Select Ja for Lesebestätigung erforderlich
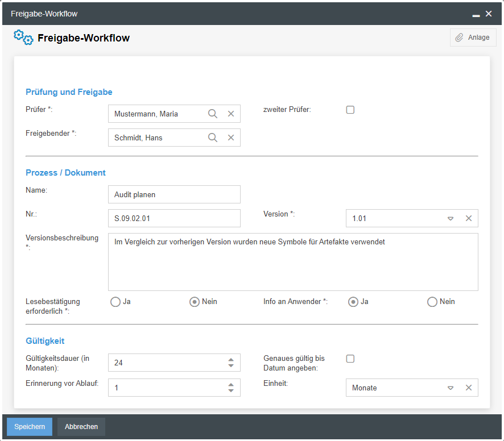The width and height of the screenshot is (504, 441). 115,302
